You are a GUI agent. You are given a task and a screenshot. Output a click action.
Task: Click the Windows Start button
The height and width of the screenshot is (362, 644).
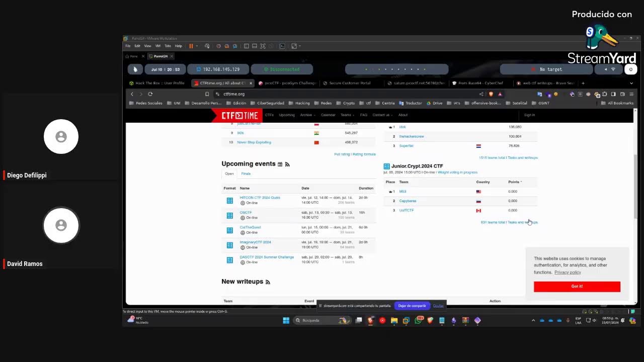286,320
